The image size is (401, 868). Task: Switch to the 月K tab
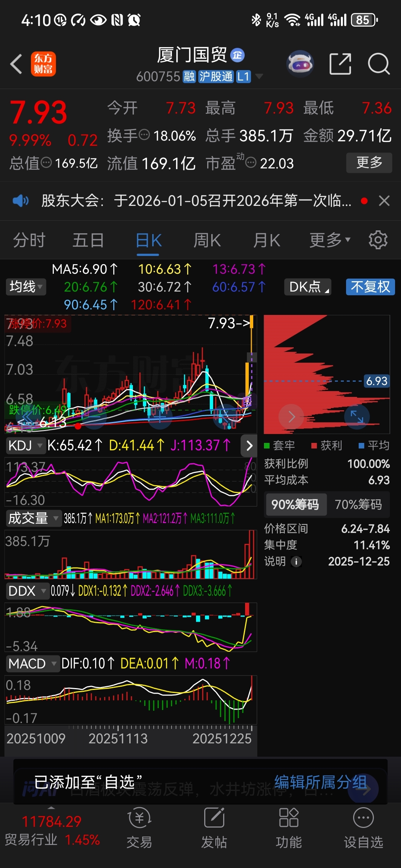[x=267, y=240]
